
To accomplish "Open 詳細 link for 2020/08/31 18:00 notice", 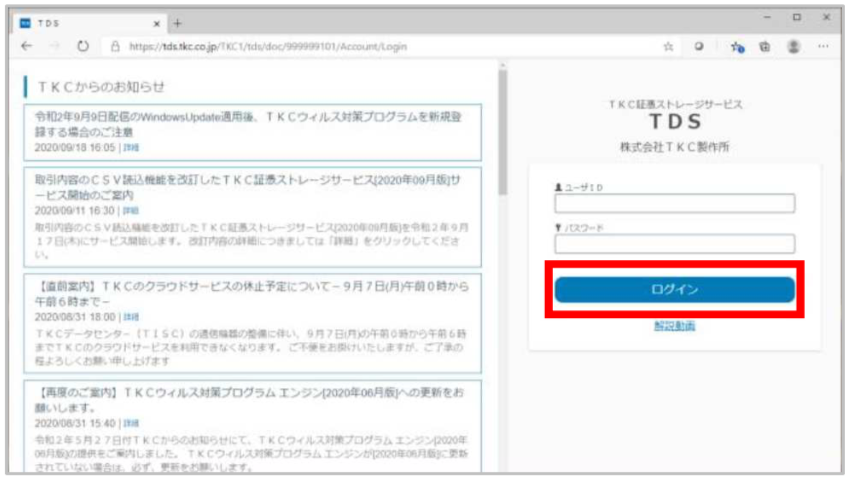I will pyautogui.click(x=131, y=317).
